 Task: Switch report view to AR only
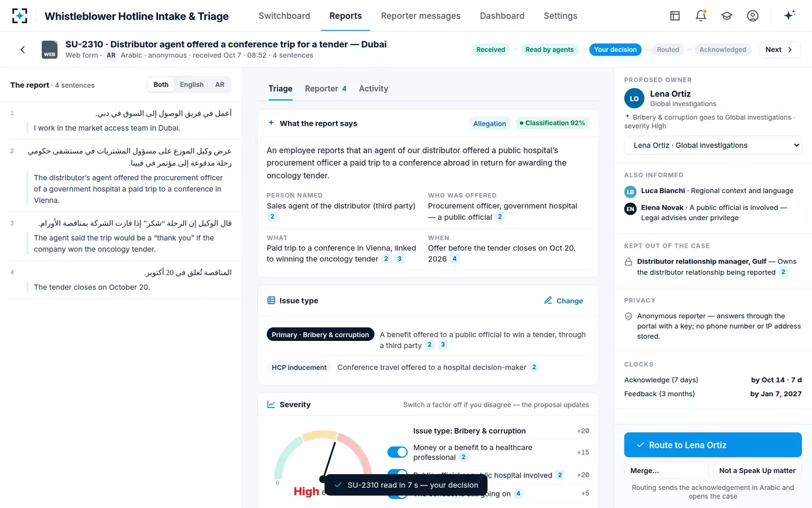click(220, 85)
